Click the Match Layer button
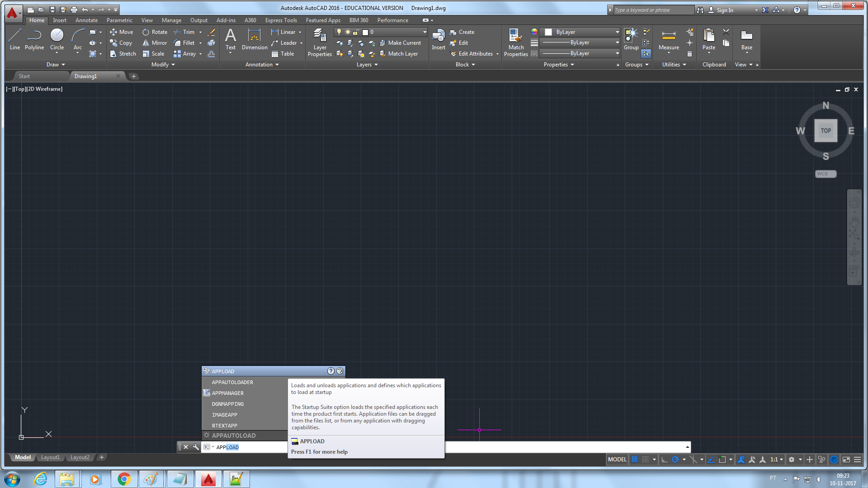Screen dimensions: 868x488 [x=399, y=54]
